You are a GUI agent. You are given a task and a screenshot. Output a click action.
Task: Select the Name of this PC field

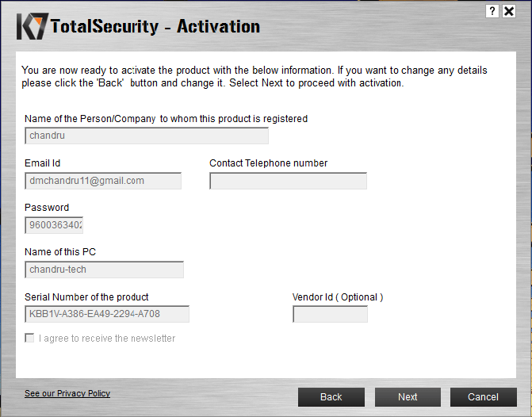pyautogui.click(x=104, y=270)
